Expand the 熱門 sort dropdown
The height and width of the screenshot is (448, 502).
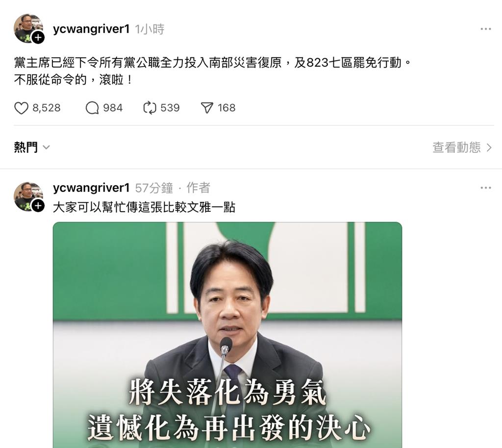(x=32, y=147)
